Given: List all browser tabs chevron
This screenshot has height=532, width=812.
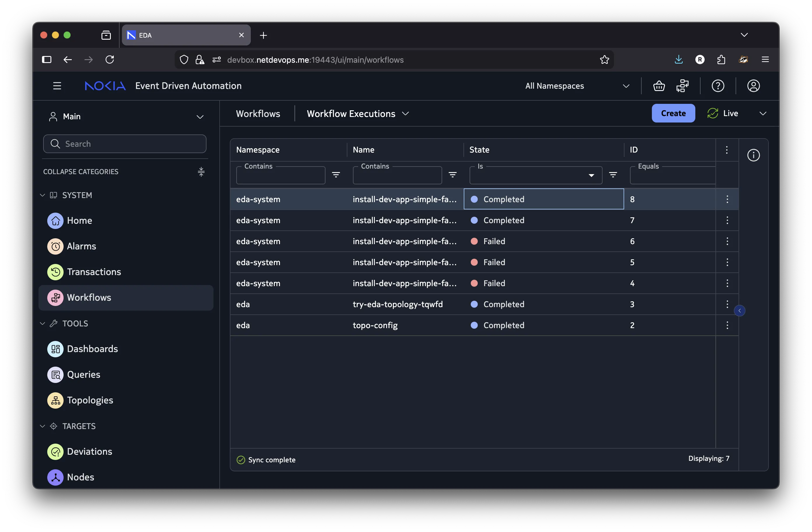Looking at the screenshot, I should pyautogui.click(x=744, y=35).
